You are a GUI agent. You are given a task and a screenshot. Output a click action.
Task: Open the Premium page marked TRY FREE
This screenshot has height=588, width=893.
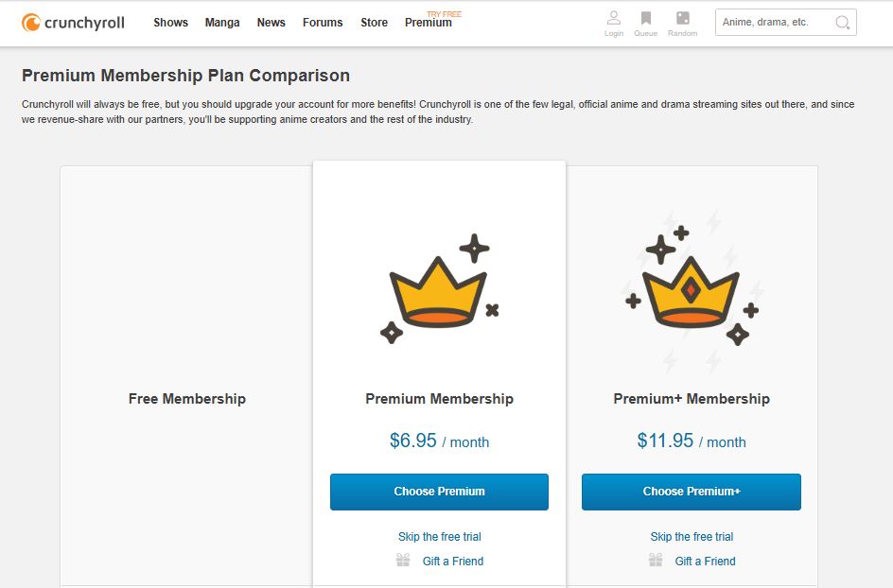tap(428, 23)
